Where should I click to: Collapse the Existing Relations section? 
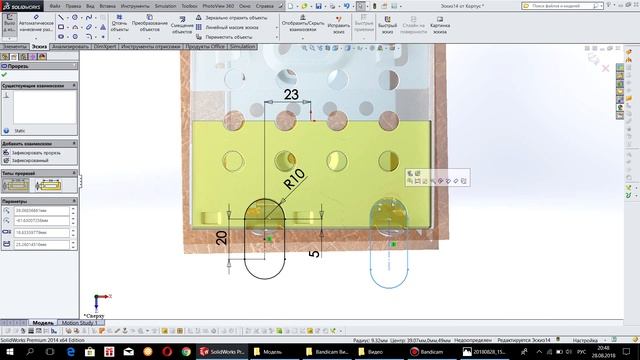74,86
